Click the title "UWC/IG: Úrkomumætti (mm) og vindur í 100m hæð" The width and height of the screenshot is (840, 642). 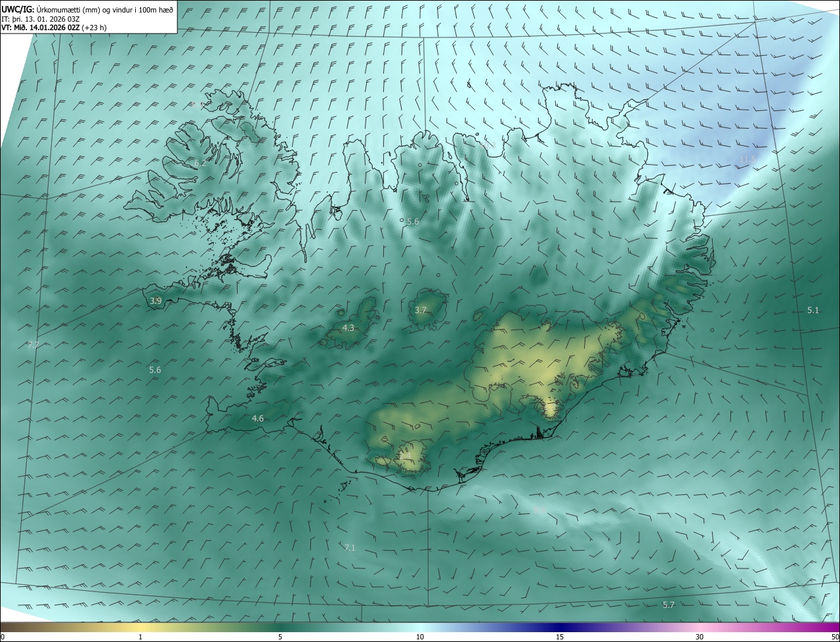click(87, 9)
